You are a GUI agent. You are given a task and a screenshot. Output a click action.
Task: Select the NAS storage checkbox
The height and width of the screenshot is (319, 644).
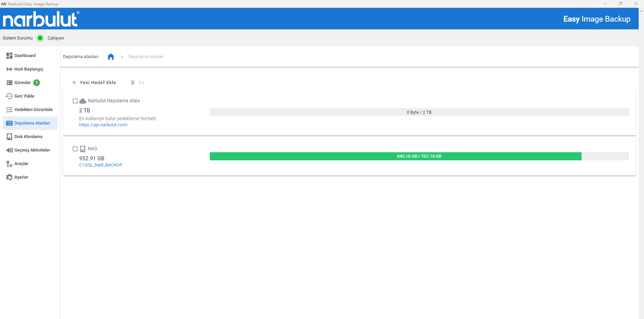[75, 149]
